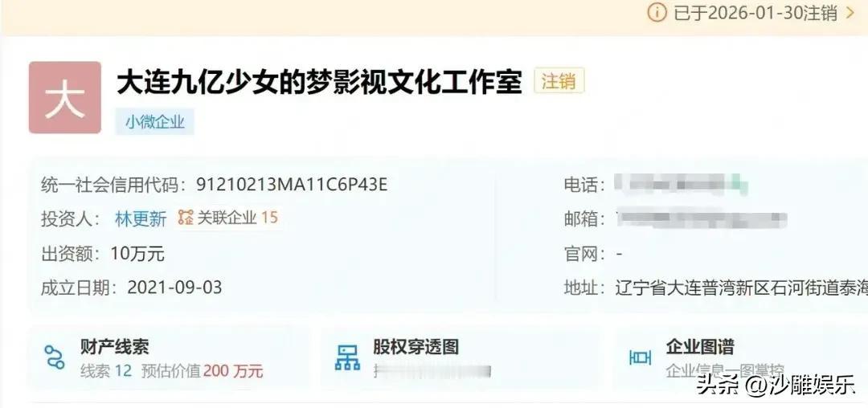The image size is (868, 408).
Task: Click the 注销 status tag
Action: pyautogui.click(x=559, y=82)
